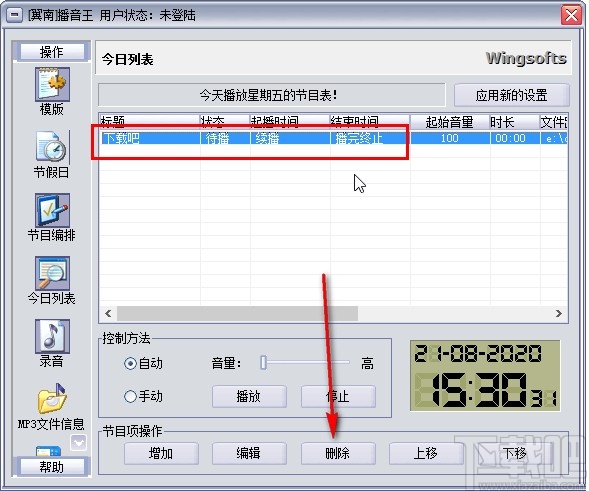Viewport: 589px width, 491px height.
Task: Select the 帮助 sidebar tab
Action: coord(52,467)
